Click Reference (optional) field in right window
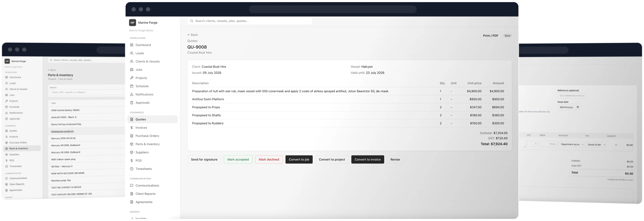This screenshot has width=644, height=221. pos(572,95)
